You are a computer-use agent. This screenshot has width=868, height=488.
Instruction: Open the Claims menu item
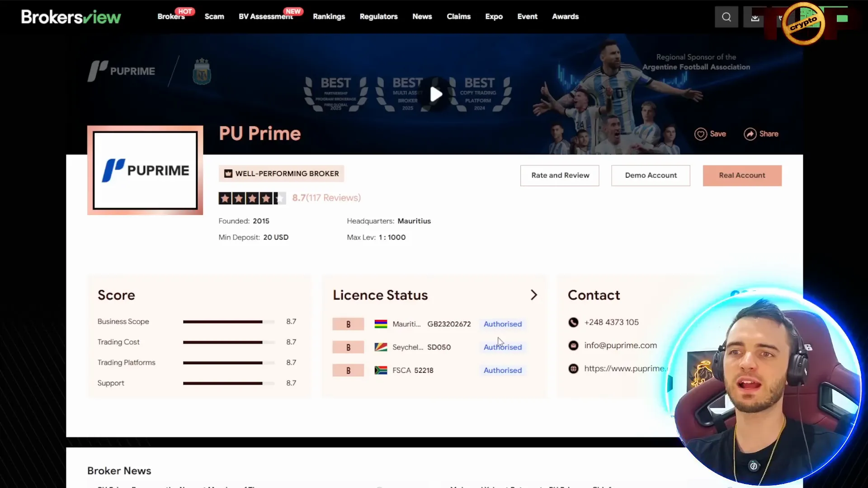click(458, 16)
